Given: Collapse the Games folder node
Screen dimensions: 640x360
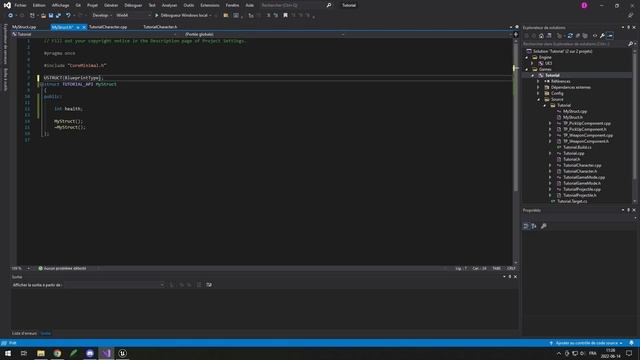Looking at the screenshot, I should point(527,69).
